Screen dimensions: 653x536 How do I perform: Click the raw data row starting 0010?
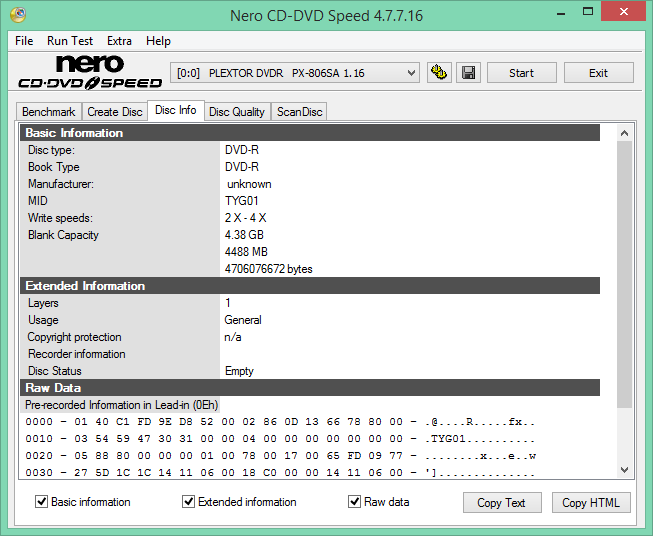[280, 439]
